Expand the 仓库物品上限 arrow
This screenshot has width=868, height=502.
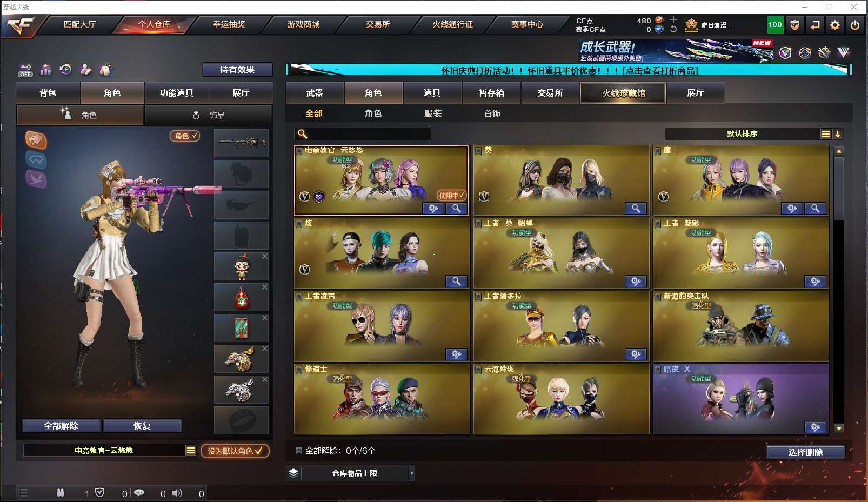(x=411, y=473)
